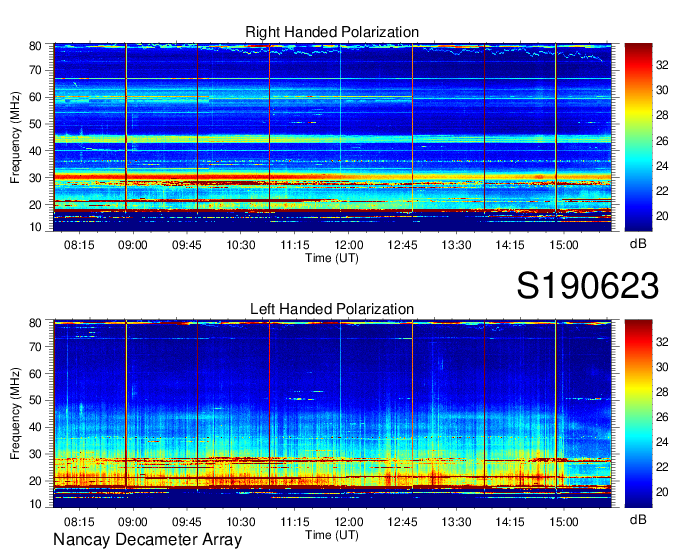Click the 'Frequency (MHz)' label of top plot

tap(15, 137)
